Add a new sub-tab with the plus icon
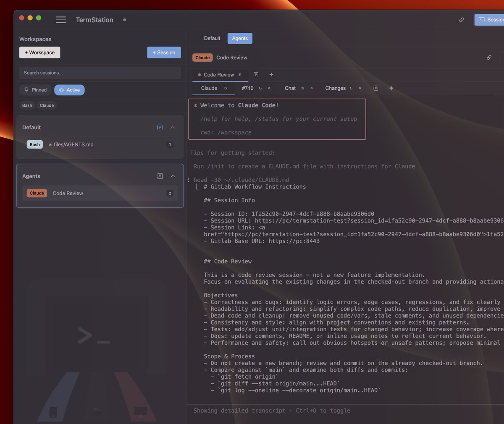 [391, 88]
